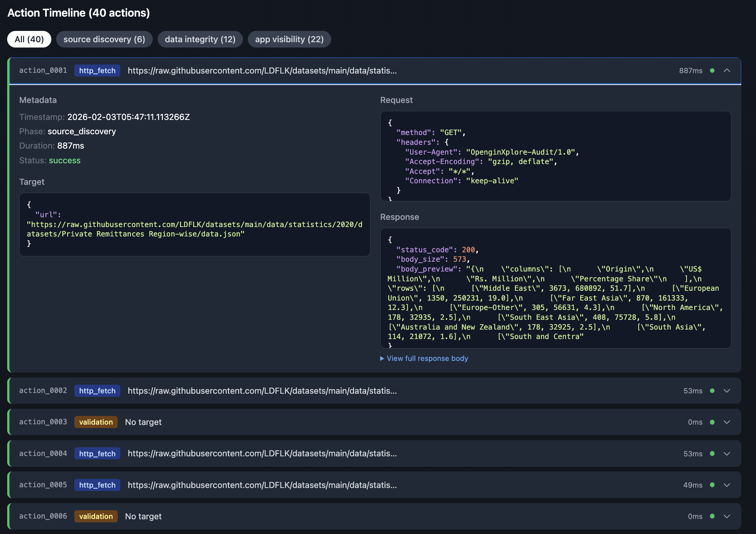Click validation badge on action_0003

pyautogui.click(x=96, y=422)
